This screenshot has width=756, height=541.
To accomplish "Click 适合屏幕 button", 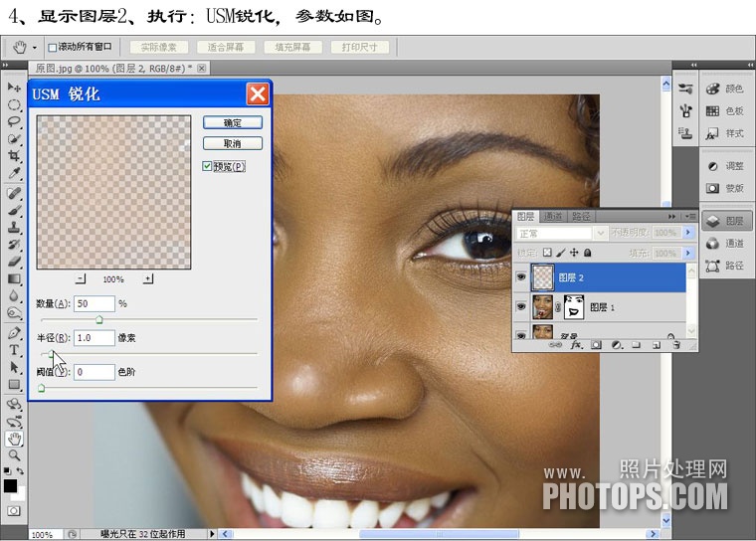I will coord(225,48).
